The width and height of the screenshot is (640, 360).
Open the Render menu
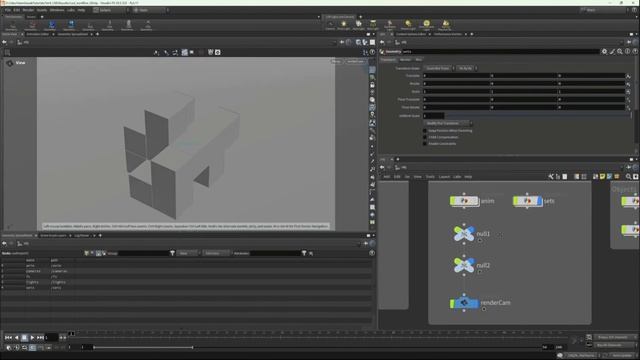click(x=28, y=10)
